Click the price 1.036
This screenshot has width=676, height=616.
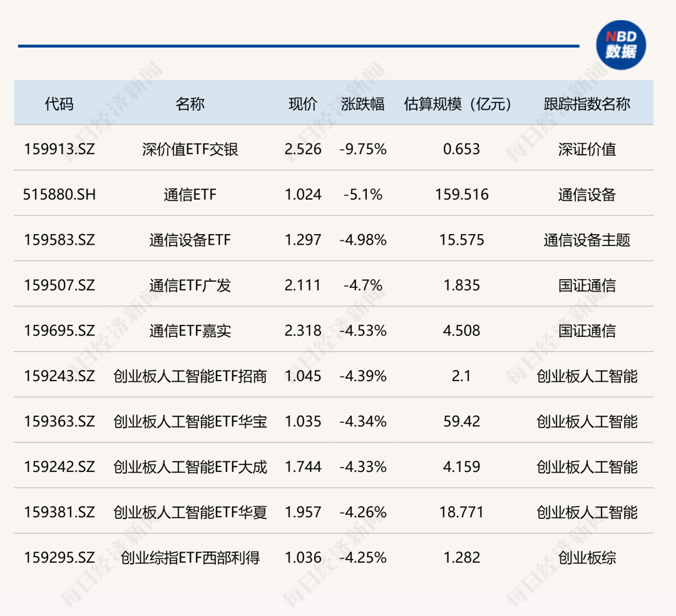pyautogui.click(x=303, y=557)
